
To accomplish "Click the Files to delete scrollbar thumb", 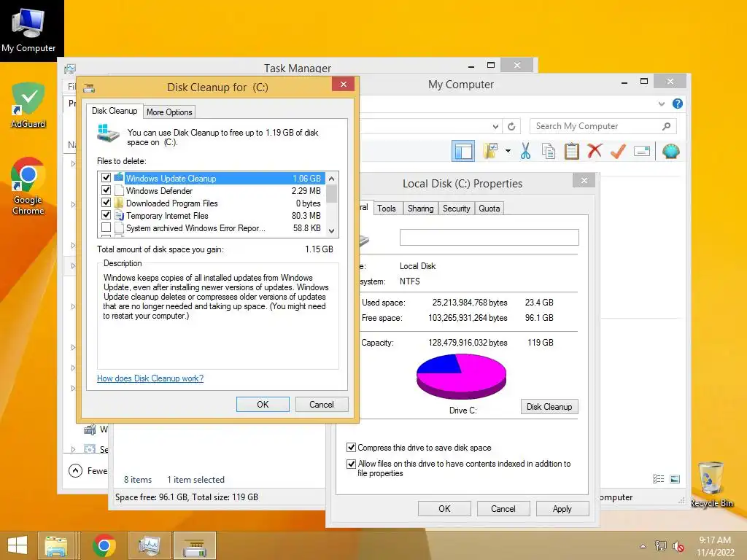I will 332,194.
